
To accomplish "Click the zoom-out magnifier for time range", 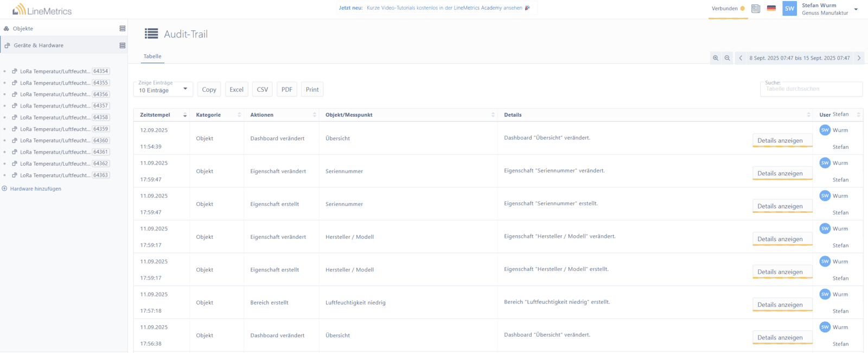I will click(727, 58).
